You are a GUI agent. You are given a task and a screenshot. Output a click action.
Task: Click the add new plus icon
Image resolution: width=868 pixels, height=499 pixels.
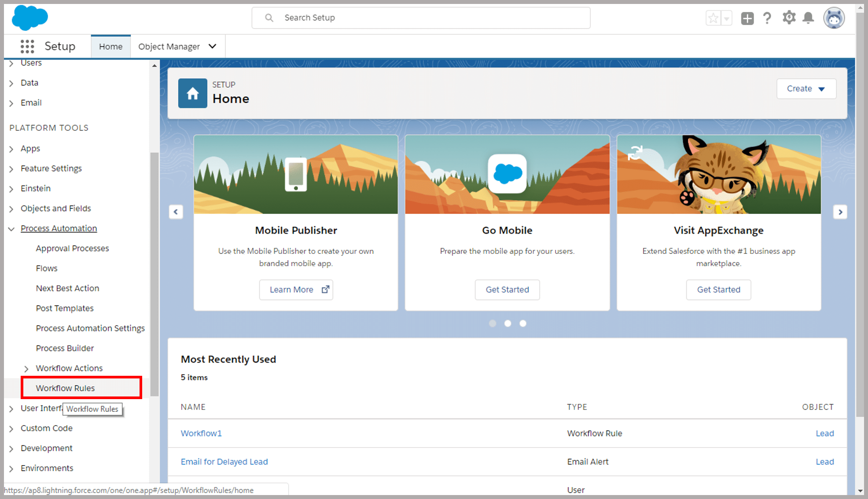[x=747, y=17]
